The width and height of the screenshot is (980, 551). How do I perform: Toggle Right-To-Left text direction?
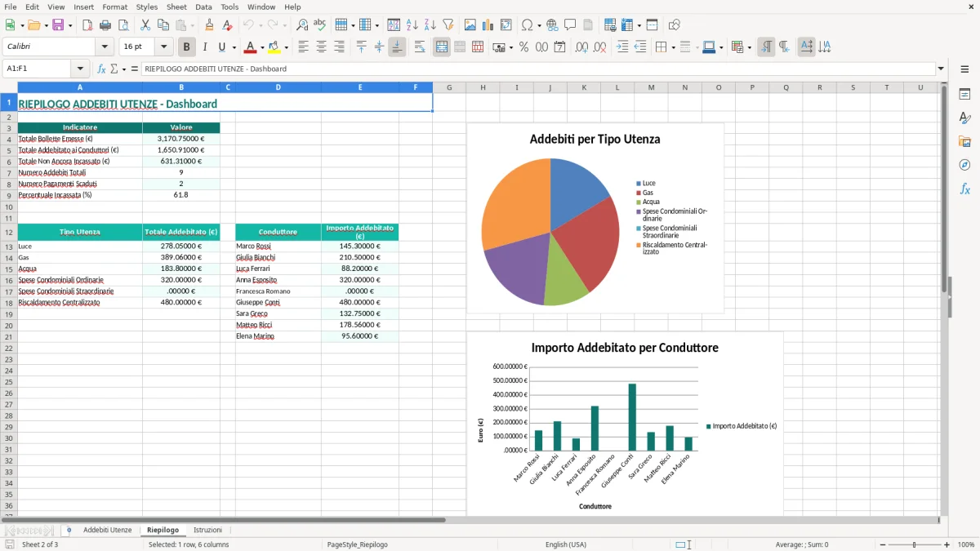784,47
